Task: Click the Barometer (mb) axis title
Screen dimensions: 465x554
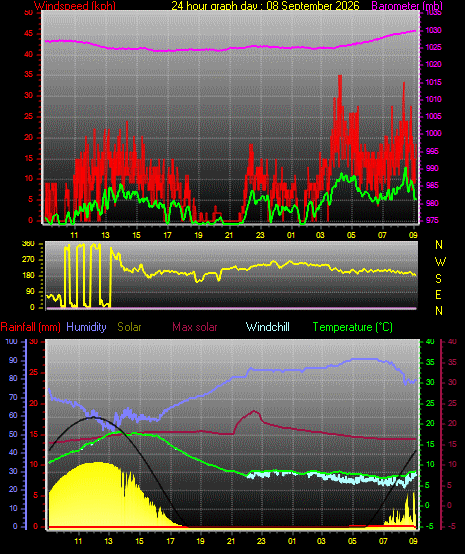Action: [407, 6]
